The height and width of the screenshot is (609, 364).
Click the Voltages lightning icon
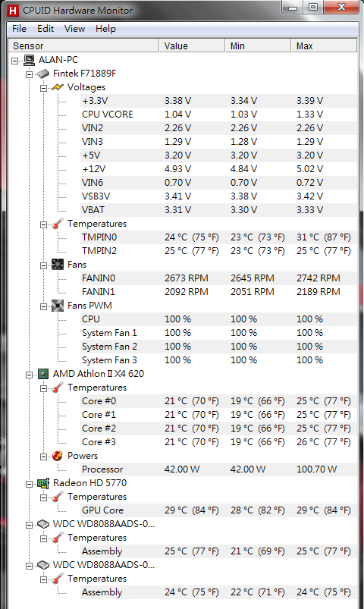pos(58,87)
